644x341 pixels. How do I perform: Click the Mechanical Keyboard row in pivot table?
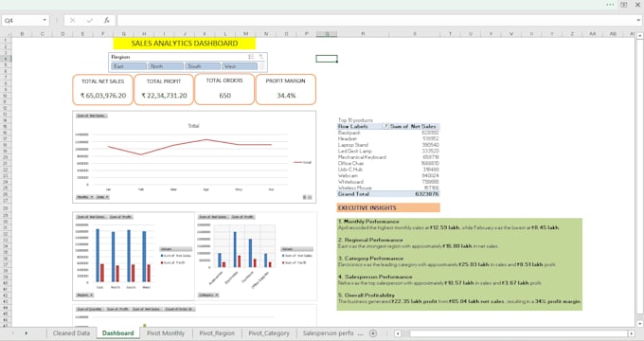tap(388, 157)
